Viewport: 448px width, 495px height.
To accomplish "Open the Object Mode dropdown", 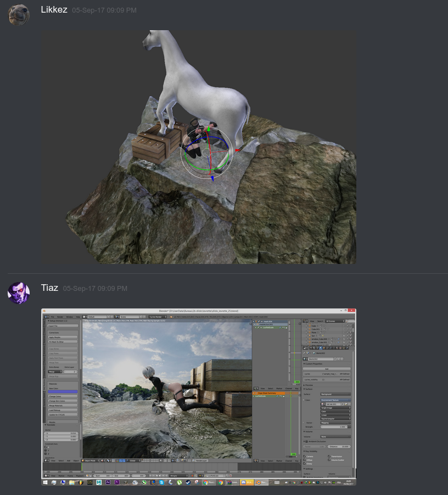I will [x=91, y=460].
